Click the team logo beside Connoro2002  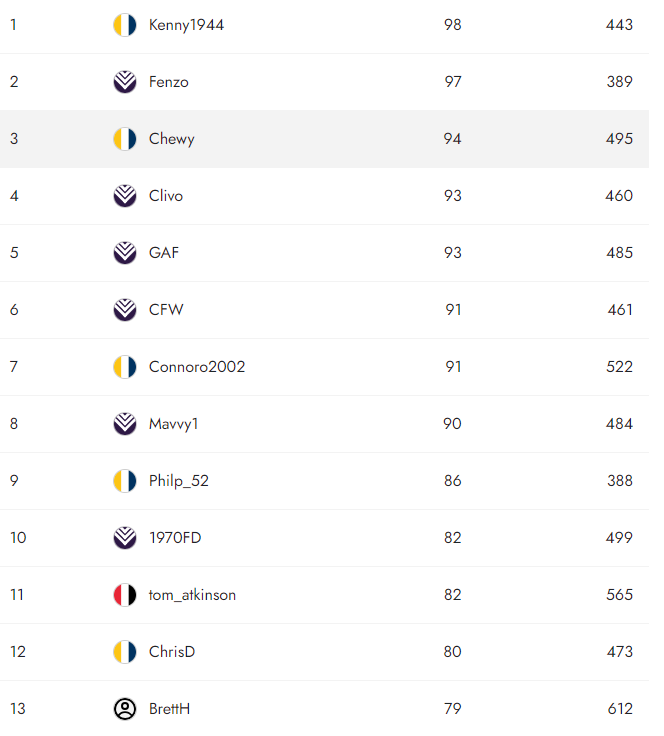pos(124,367)
